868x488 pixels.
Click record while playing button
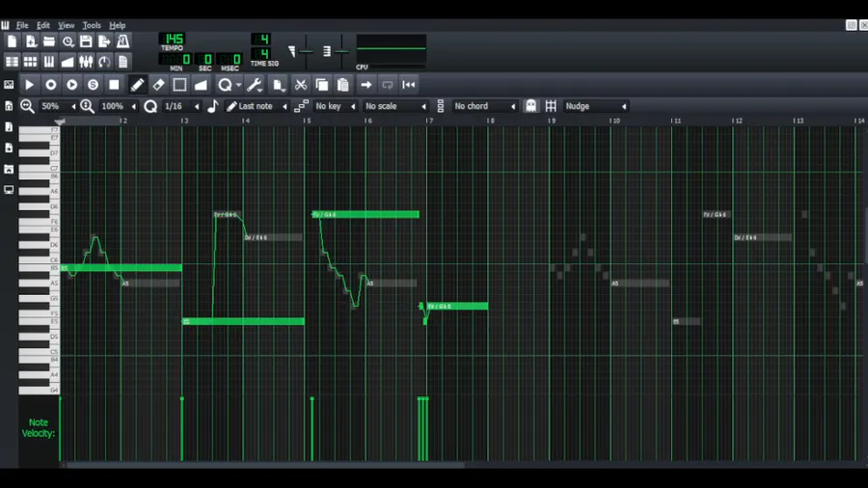[72, 85]
